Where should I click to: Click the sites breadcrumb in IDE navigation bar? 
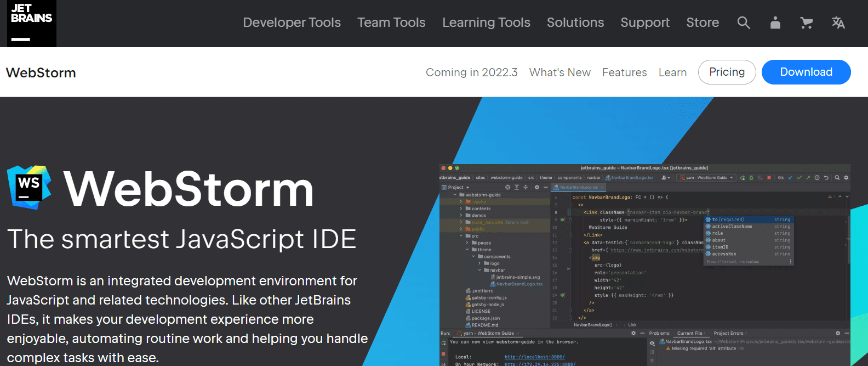click(x=481, y=178)
